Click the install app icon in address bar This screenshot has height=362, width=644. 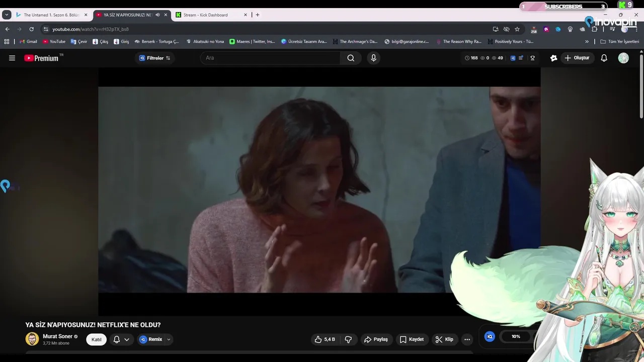coord(496,29)
